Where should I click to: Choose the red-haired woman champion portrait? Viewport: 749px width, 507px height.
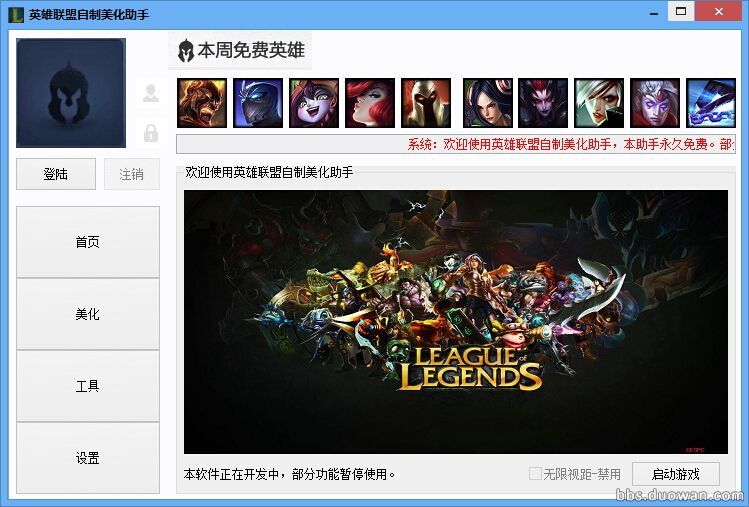370,103
